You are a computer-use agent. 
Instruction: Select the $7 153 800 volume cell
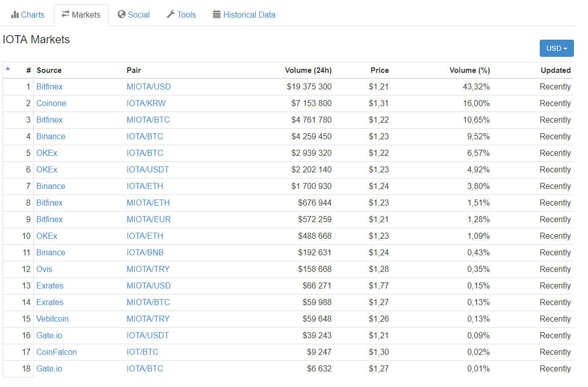[x=311, y=103]
